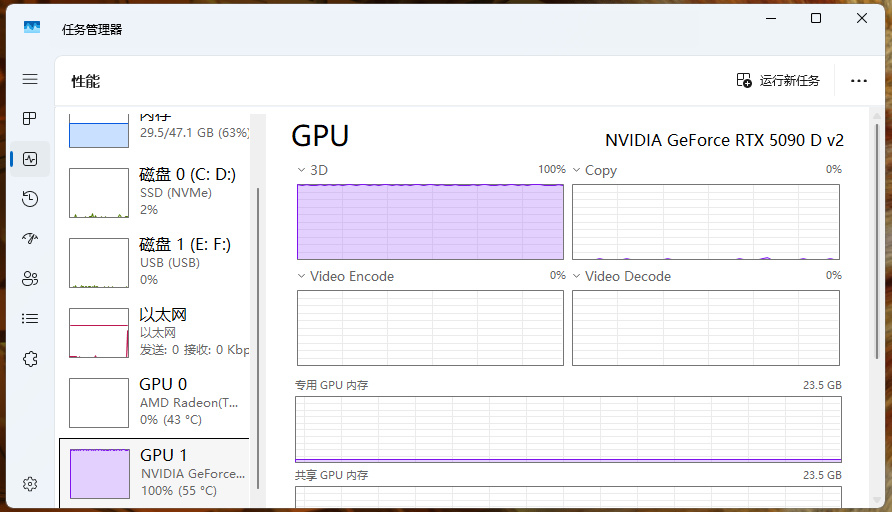The width and height of the screenshot is (892, 512).
Task: Click the Disk 1 (E: F:) graph thumbnail
Action: pyautogui.click(x=99, y=263)
